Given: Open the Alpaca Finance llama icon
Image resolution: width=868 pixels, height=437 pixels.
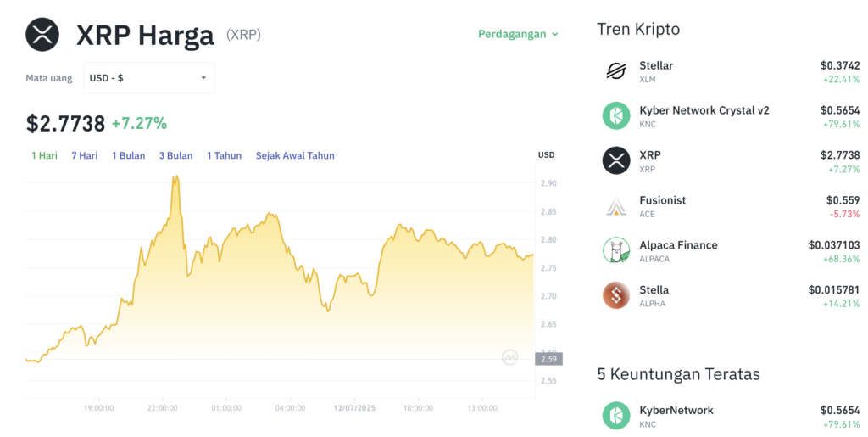Looking at the screenshot, I should (616, 250).
